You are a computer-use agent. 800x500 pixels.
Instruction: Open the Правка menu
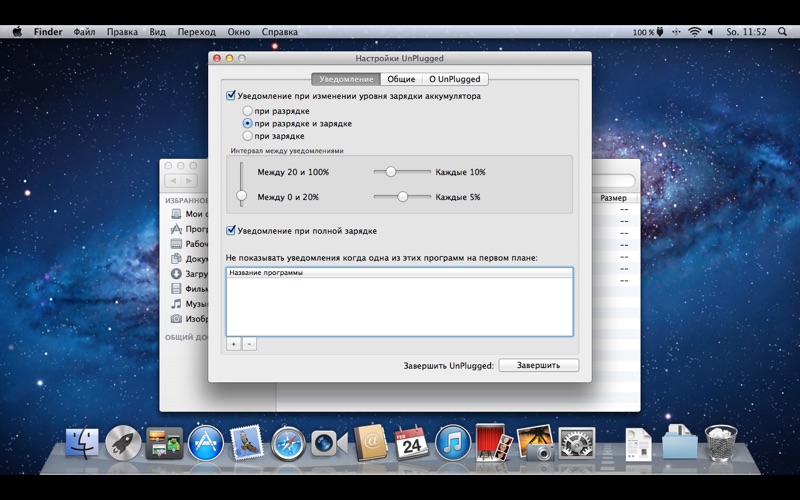click(122, 32)
